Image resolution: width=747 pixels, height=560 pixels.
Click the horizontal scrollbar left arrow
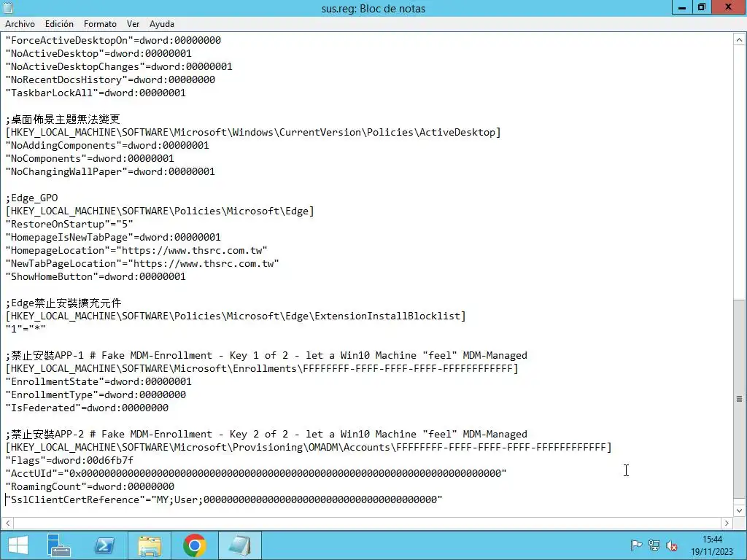[7, 523]
